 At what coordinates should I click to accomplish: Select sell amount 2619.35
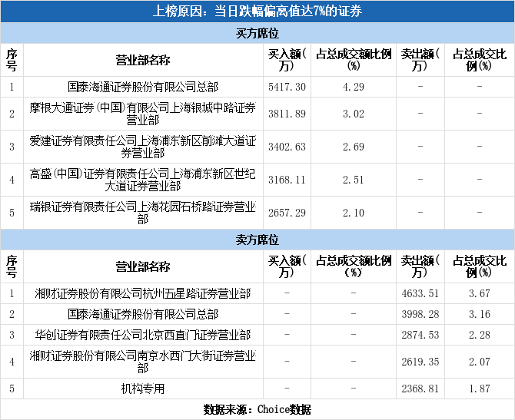[x=420, y=362]
